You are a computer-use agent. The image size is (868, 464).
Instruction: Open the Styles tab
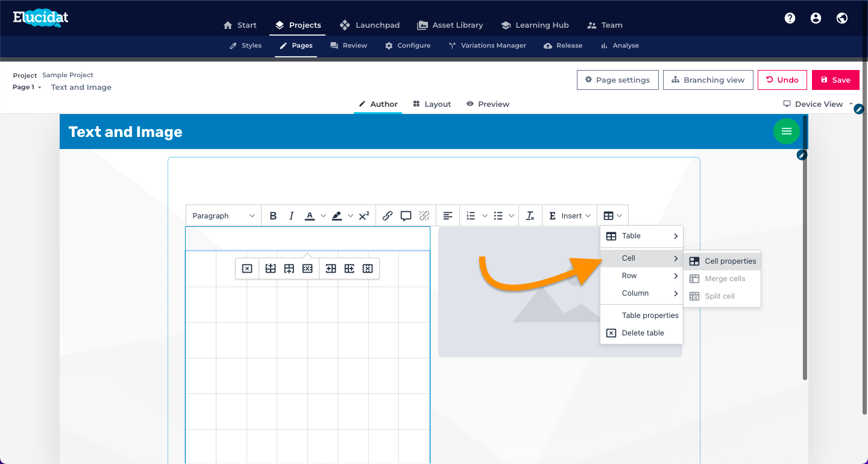[x=245, y=45]
